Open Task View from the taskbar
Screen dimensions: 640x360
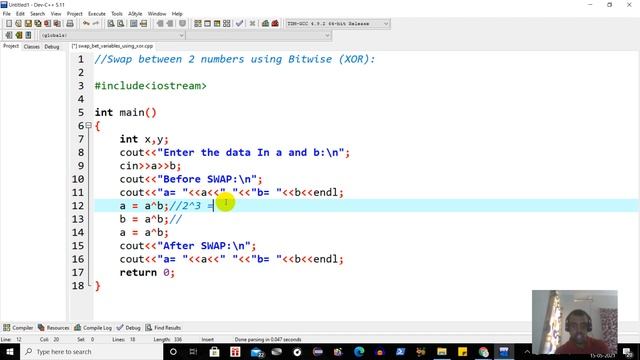pyautogui.click(x=193, y=351)
